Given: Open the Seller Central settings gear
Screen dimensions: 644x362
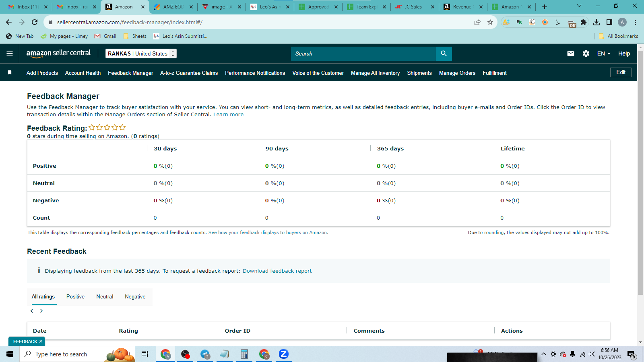Looking at the screenshot, I should pyautogui.click(x=586, y=53).
